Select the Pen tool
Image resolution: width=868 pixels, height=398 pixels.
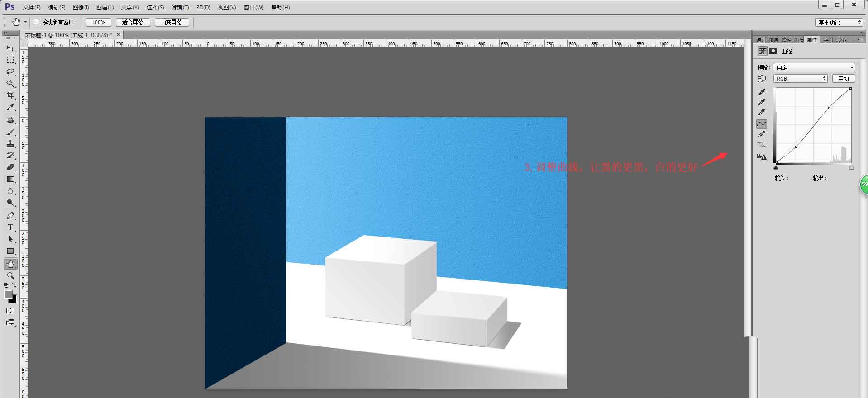tap(10, 216)
